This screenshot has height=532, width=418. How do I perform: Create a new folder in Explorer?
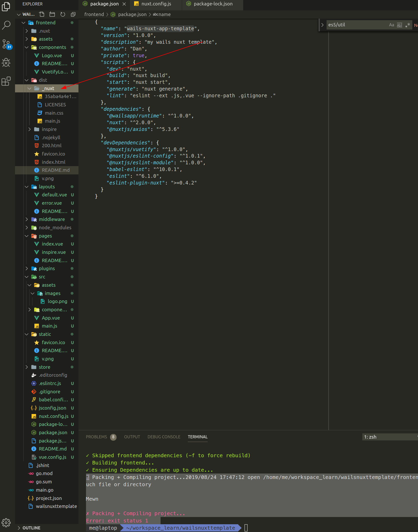tap(52, 14)
